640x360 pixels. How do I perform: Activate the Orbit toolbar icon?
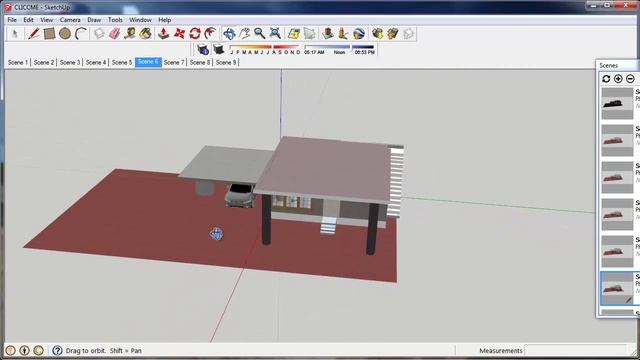229,34
